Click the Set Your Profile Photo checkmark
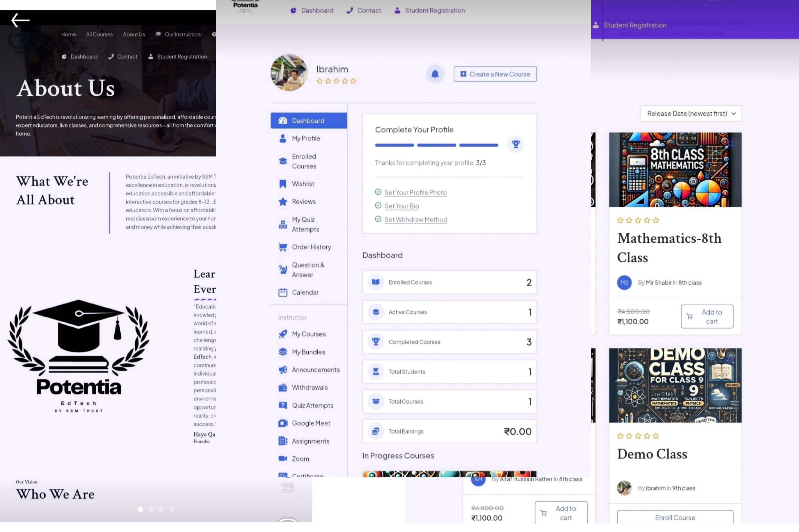799x532 pixels. (x=378, y=192)
